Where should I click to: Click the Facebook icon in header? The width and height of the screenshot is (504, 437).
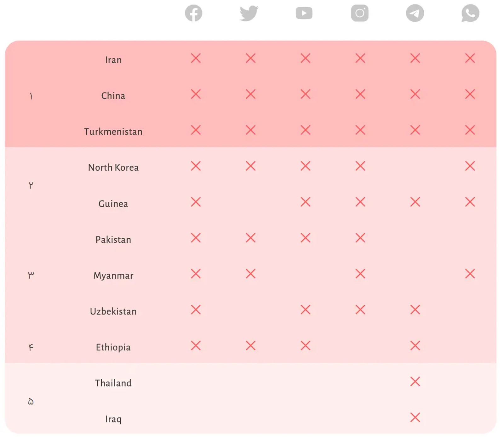coord(193,13)
